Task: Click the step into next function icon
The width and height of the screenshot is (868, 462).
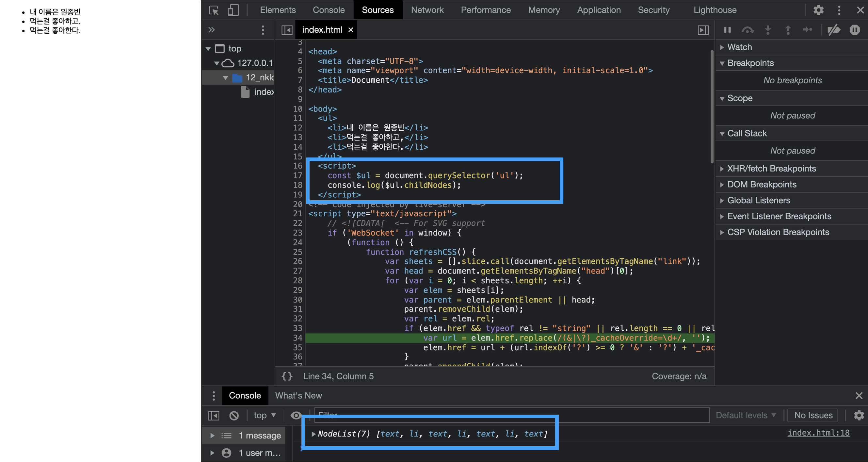Action: [x=767, y=30]
